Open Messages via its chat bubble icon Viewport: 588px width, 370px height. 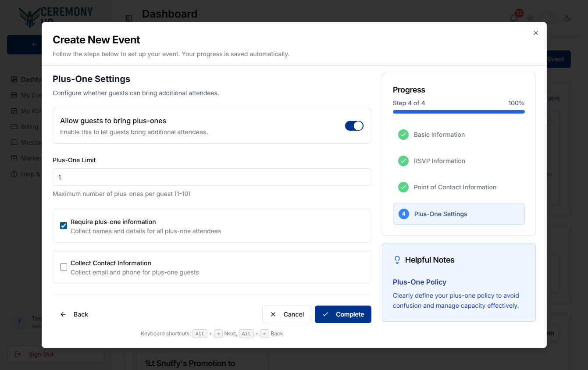point(14,142)
